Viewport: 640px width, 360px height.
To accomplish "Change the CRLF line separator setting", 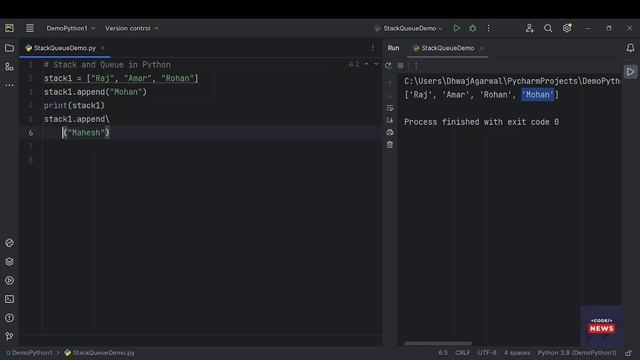I will coord(462,353).
